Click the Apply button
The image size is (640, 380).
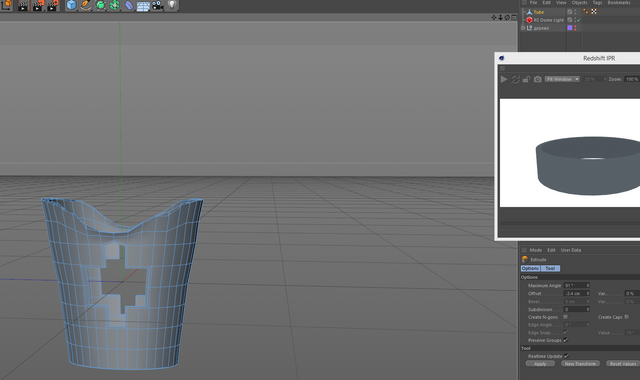tap(540, 364)
